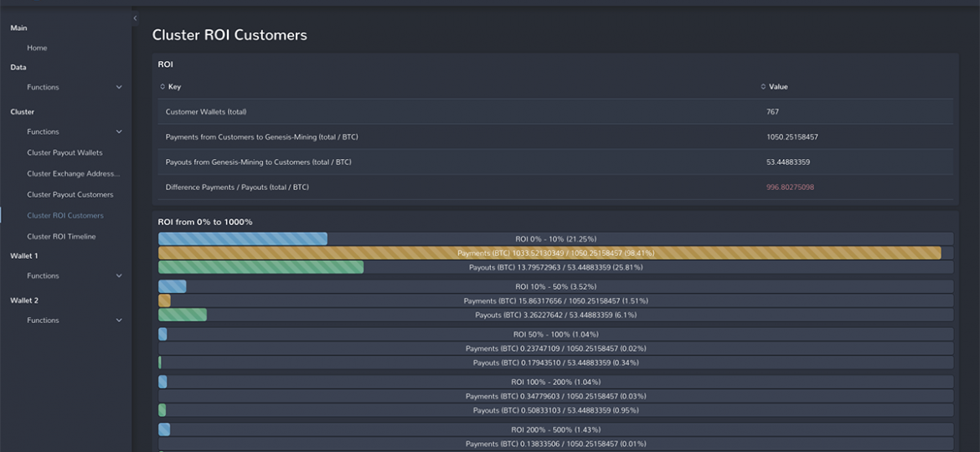Select the ROI panel heading
The image size is (980, 452).
click(166, 64)
